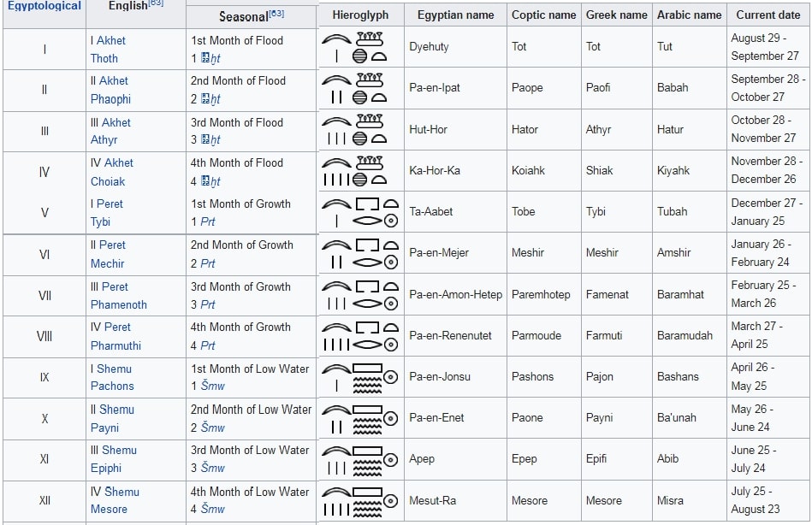Click the Ta-Aabet hieroglyph image
This screenshot has width=812, height=525.
pos(360,212)
